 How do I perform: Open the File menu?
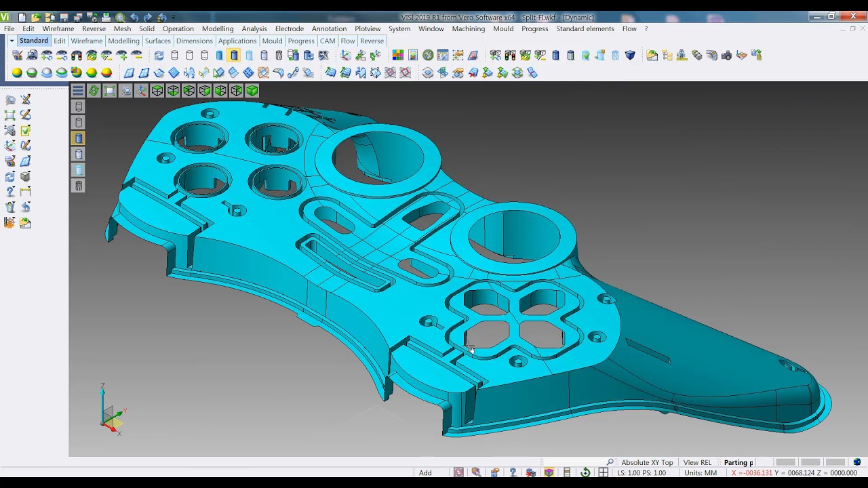pos(9,28)
